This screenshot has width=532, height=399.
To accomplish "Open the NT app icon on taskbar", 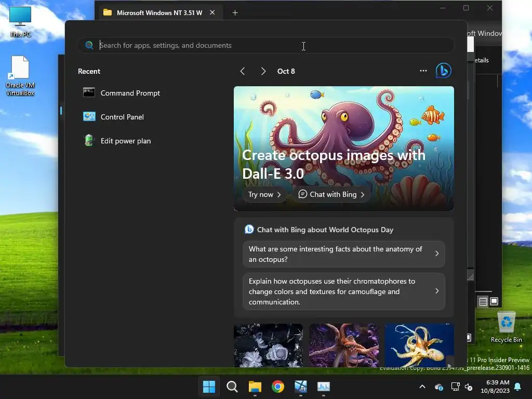I will [x=301, y=387].
